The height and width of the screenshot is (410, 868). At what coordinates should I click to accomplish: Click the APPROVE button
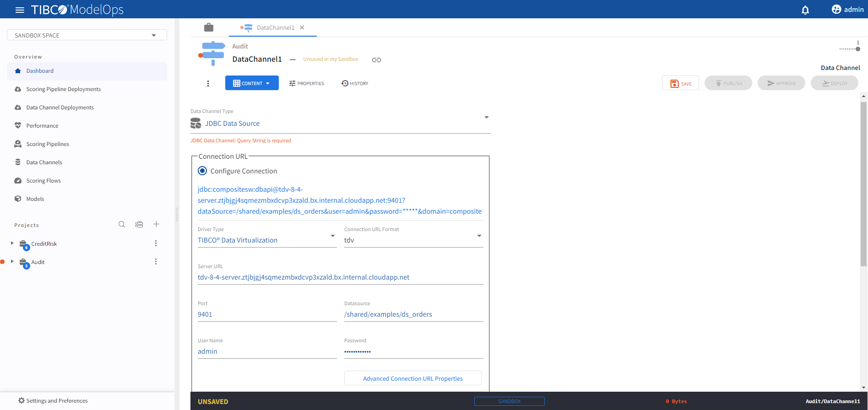pos(781,83)
